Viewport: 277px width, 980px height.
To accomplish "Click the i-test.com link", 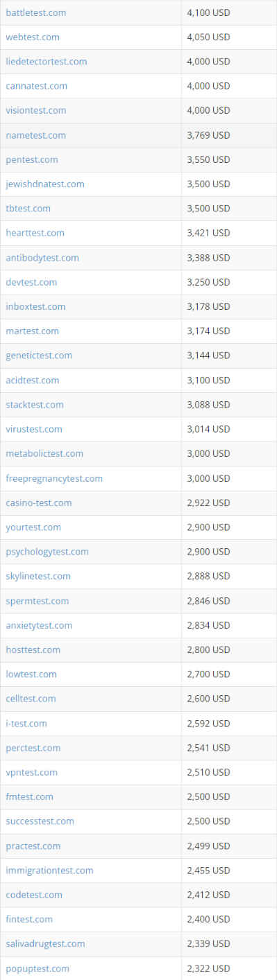I will click(26, 723).
